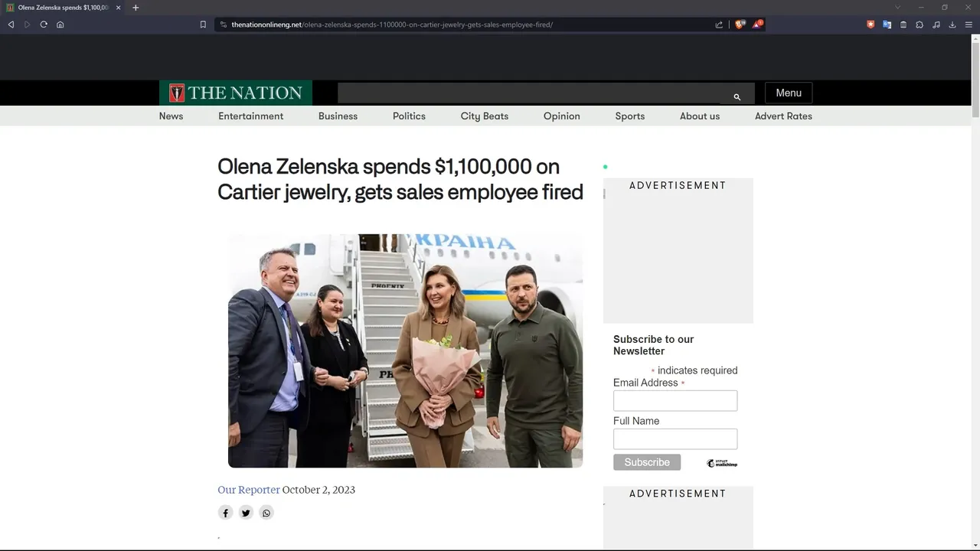Close the Olena Zelenska article tab
The image size is (980, 551).
(119, 8)
